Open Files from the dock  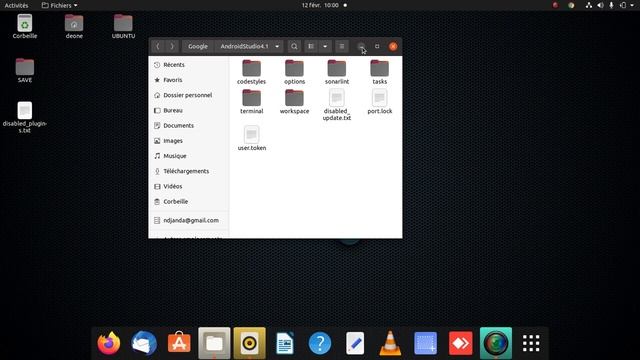tap(214, 343)
